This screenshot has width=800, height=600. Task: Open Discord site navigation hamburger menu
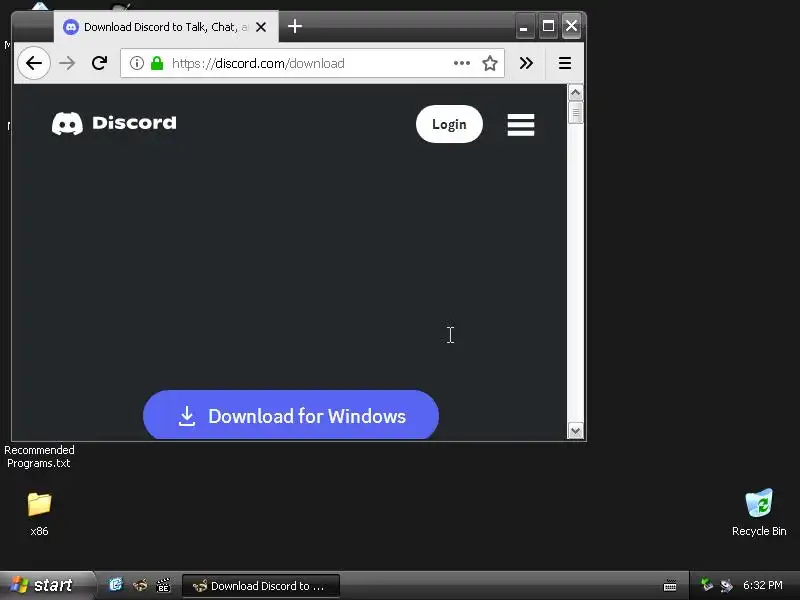click(x=521, y=124)
